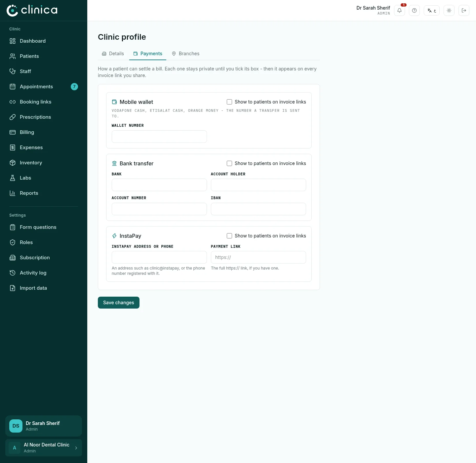
Task: Open Inventory from the sidebar
Action: click(x=44, y=163)
